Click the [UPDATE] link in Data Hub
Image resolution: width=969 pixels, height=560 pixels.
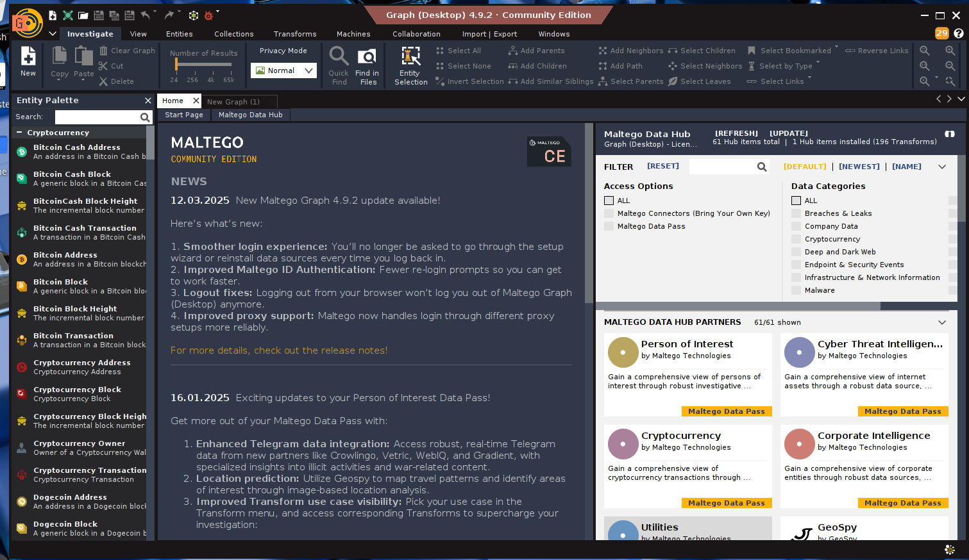[x=789, y=133]
